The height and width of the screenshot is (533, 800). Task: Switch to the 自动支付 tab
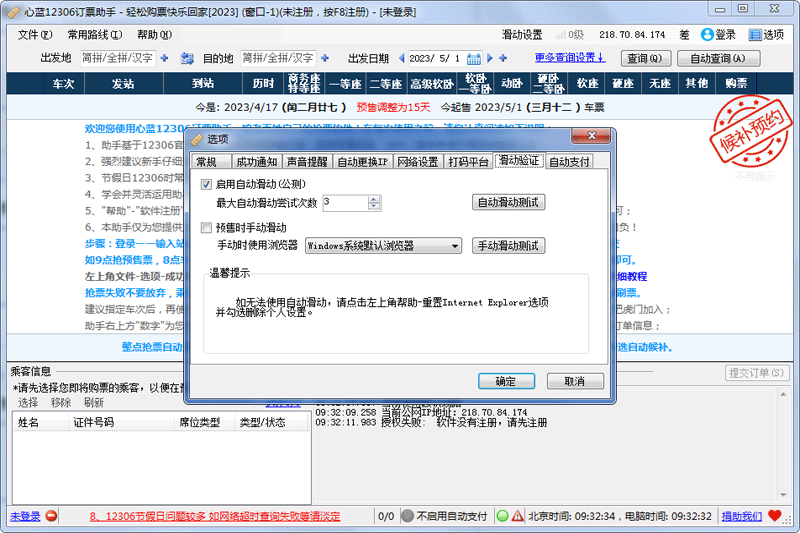569,162
